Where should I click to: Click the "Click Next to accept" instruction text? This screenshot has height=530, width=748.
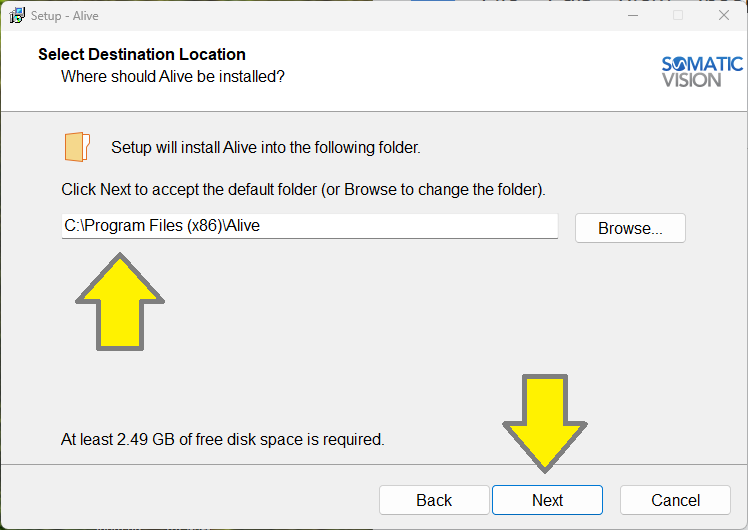pyautogui.click(x=303, y=189)
